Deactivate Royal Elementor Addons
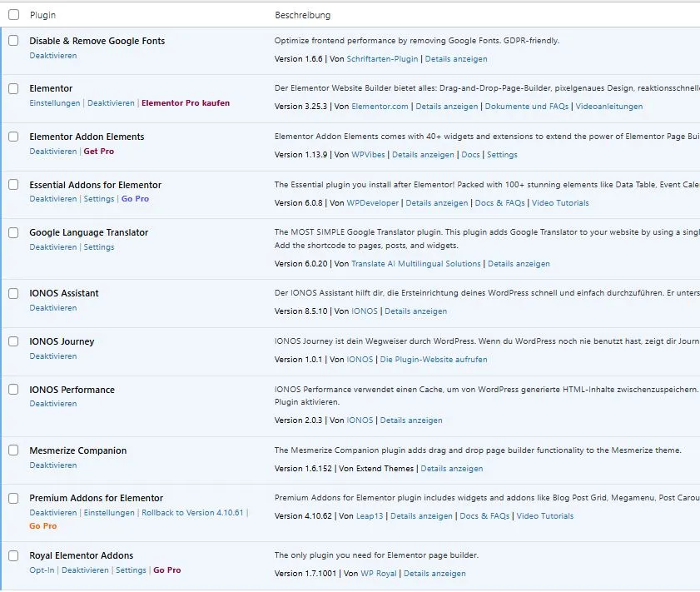 85,570
